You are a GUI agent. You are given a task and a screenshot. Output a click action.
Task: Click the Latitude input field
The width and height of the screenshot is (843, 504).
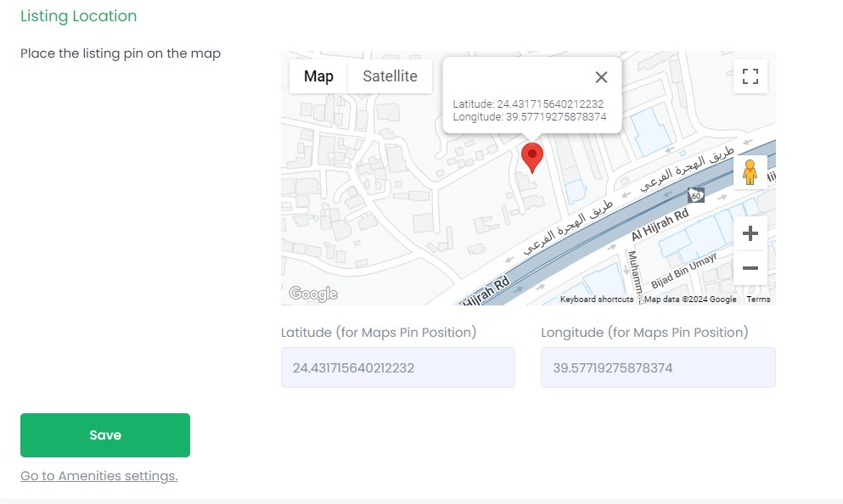398,367
